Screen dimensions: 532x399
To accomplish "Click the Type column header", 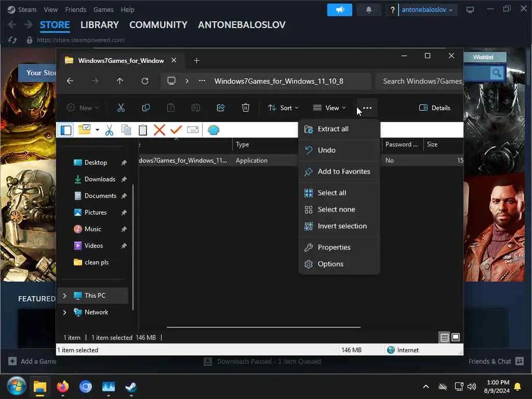I will point(242,144).
